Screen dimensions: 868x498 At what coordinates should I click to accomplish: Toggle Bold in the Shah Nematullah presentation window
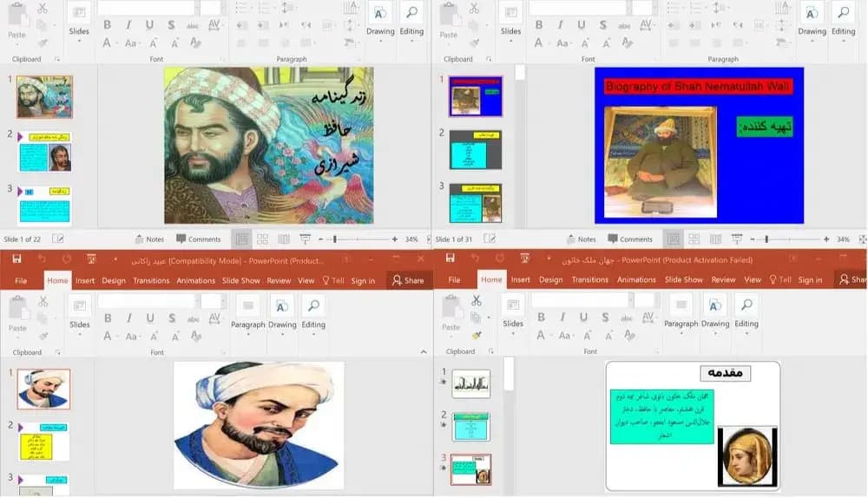pos(539,25)
